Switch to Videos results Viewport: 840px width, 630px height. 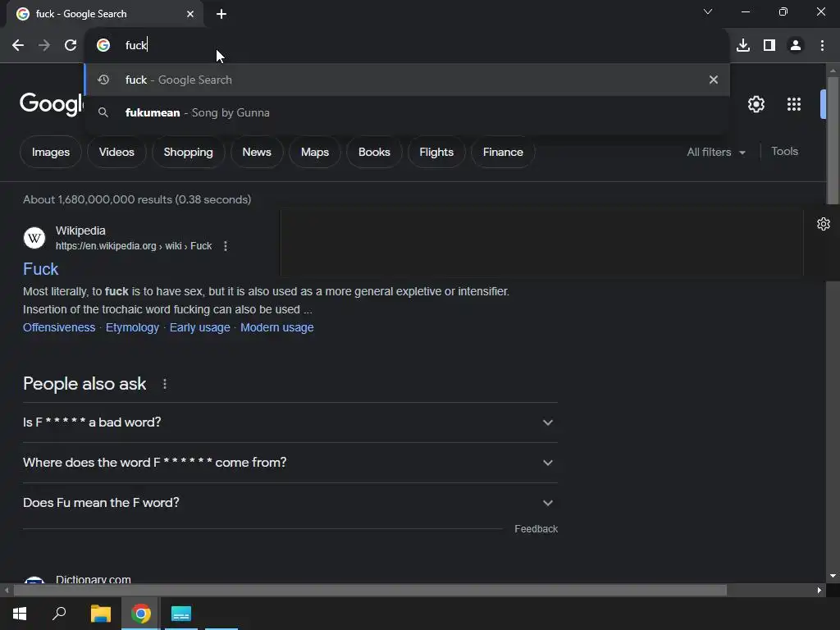[116, 152]
